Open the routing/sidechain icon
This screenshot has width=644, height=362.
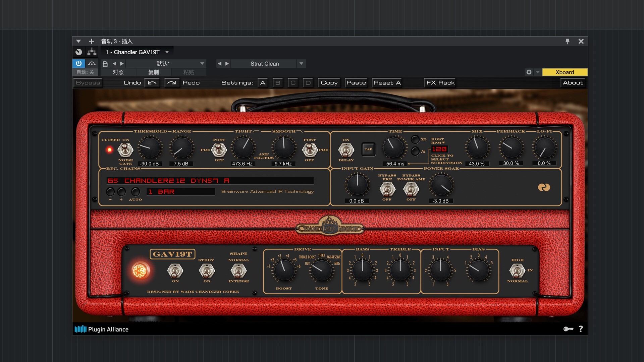click(x=92, y=52)
